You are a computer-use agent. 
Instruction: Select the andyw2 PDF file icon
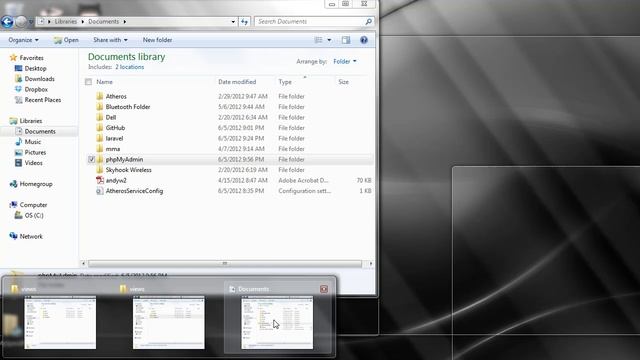coord(100,180)
